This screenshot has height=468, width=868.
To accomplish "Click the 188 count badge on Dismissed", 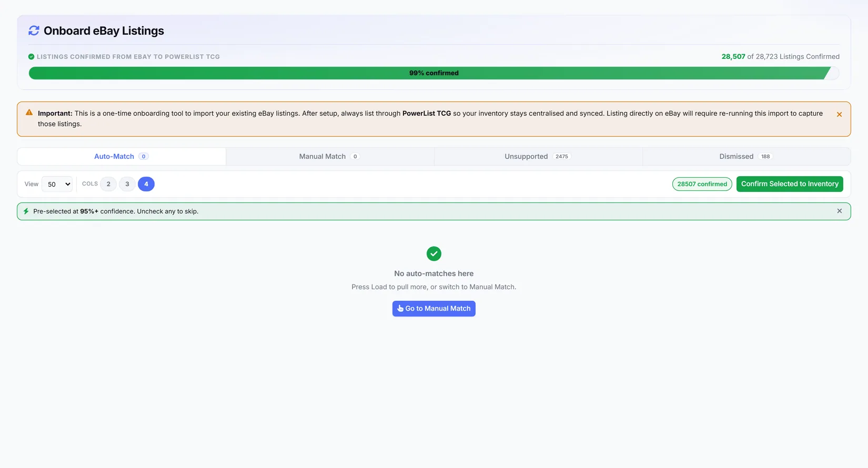I will tap(765, 157).
